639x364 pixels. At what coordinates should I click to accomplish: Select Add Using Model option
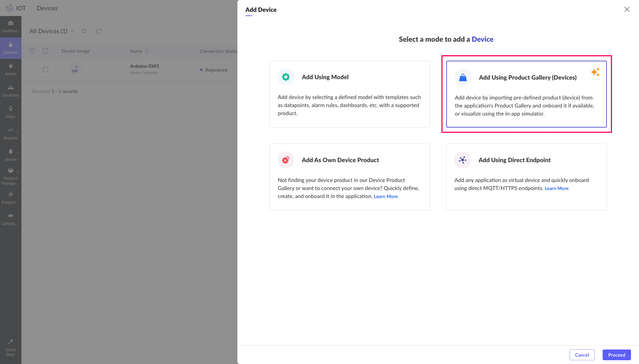click(x=349, y=94)
